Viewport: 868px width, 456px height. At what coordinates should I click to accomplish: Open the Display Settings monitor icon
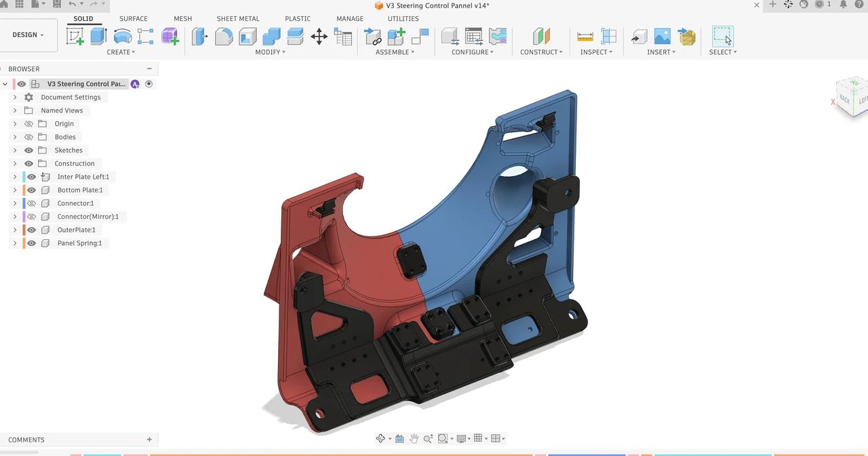[x=461, y=438]
